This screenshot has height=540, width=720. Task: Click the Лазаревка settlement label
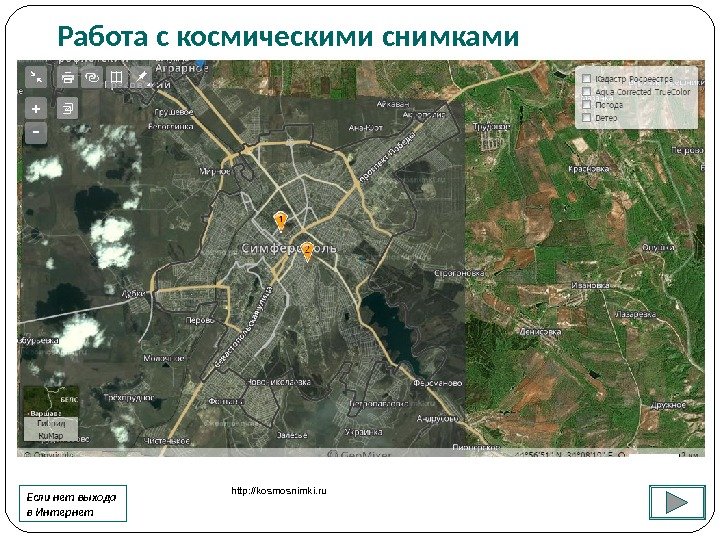click(x=635, y=315)
